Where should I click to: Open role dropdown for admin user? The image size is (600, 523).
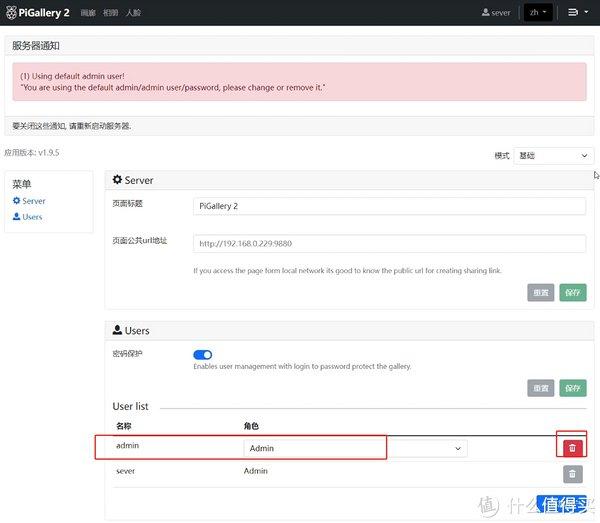(x=355, y=448)
